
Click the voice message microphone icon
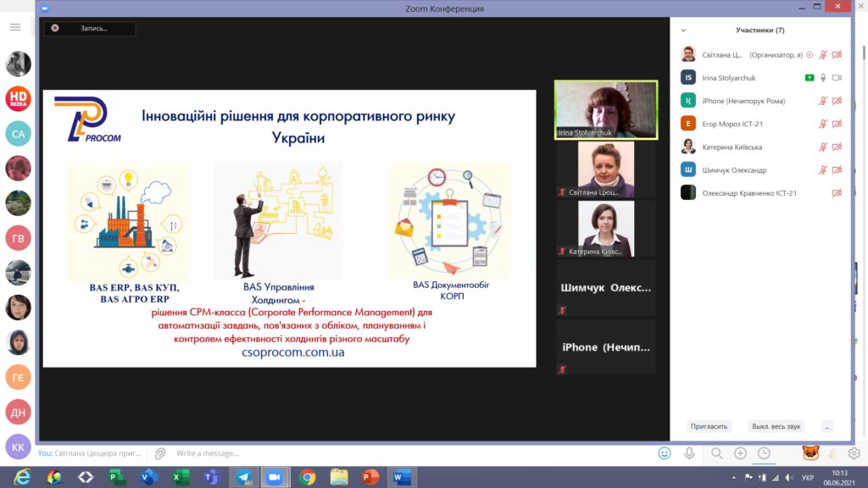pyautogui.click(x=689, y=453)
